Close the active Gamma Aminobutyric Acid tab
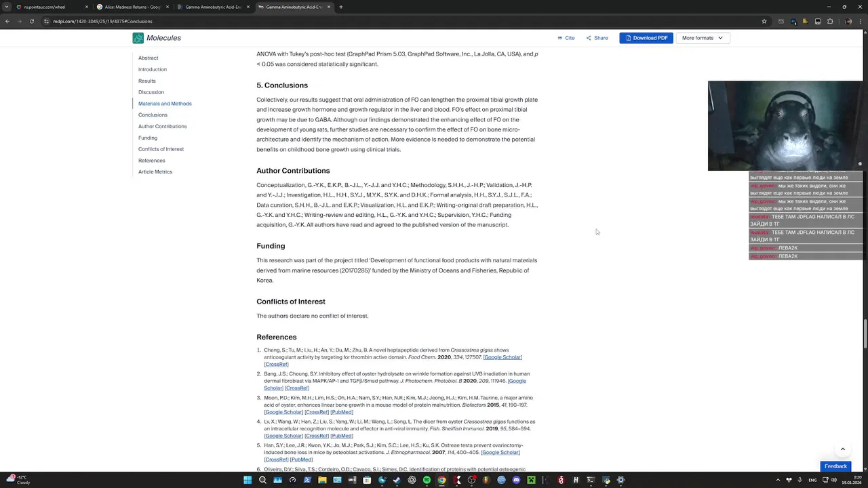 [328, 7]
